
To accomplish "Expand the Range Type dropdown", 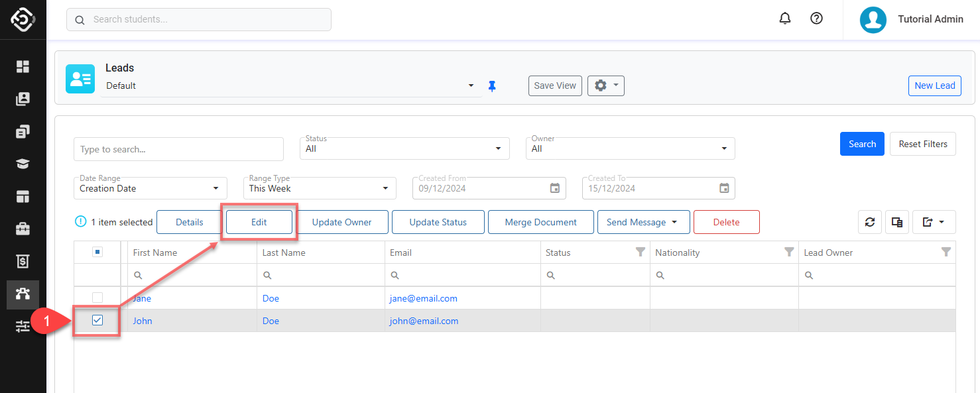I will 320,188.
